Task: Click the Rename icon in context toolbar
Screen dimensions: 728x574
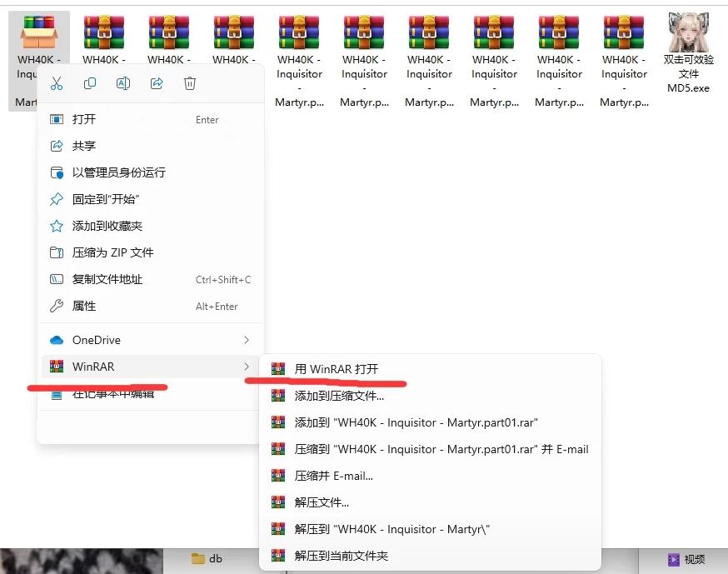Action: click(123, 83)
